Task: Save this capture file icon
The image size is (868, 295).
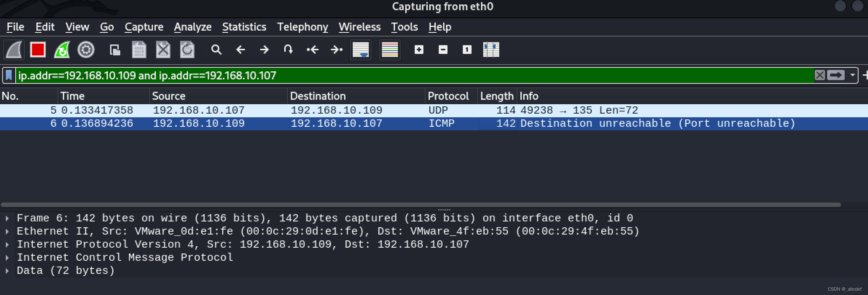Action: (139, 50)
